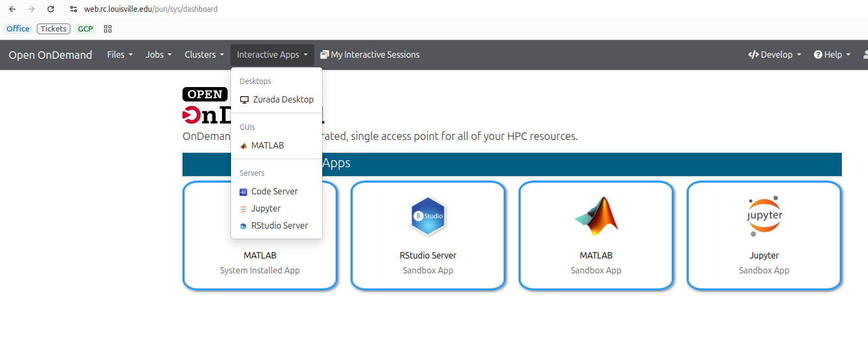The width and height of the screenshot is (868, 337).
Task: Click the pinned Apps banner heading
Action: tap(512, 164)
